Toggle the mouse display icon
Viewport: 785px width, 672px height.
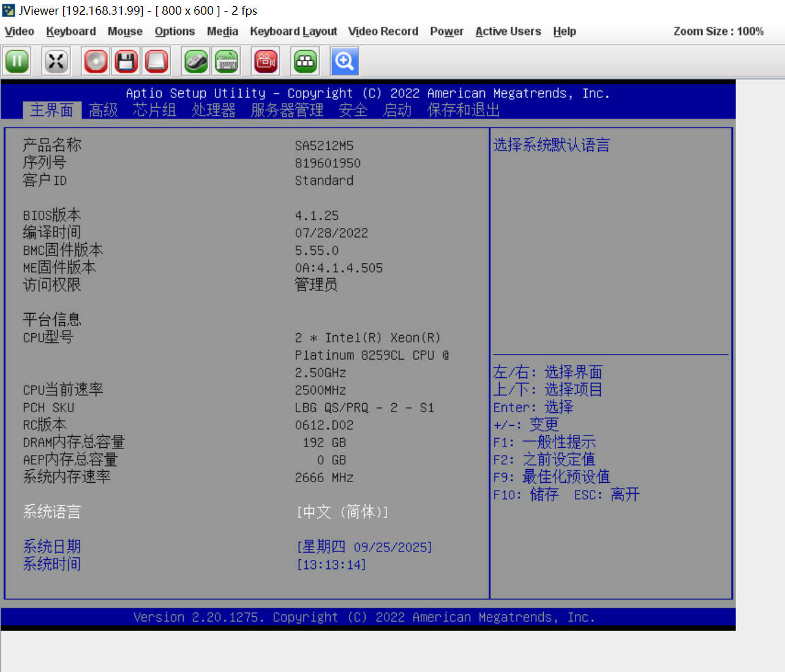tap(196, 61)
